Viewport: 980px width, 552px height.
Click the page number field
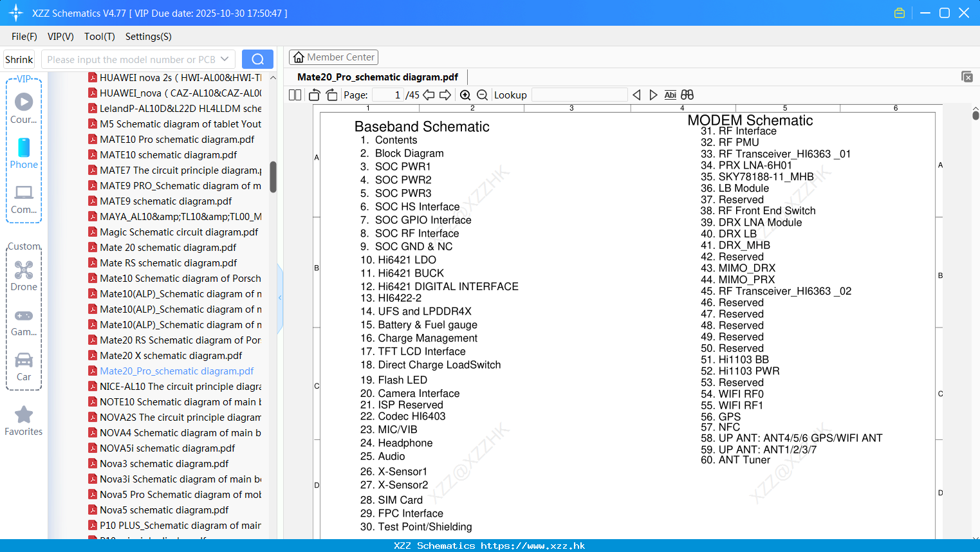(x=388, y=95)
